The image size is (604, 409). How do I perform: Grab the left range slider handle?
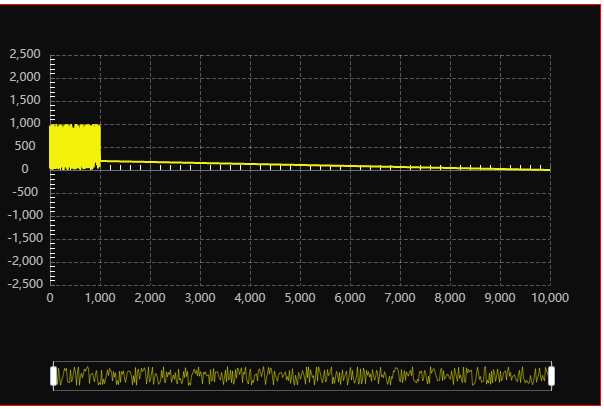[x=54, y=376]
